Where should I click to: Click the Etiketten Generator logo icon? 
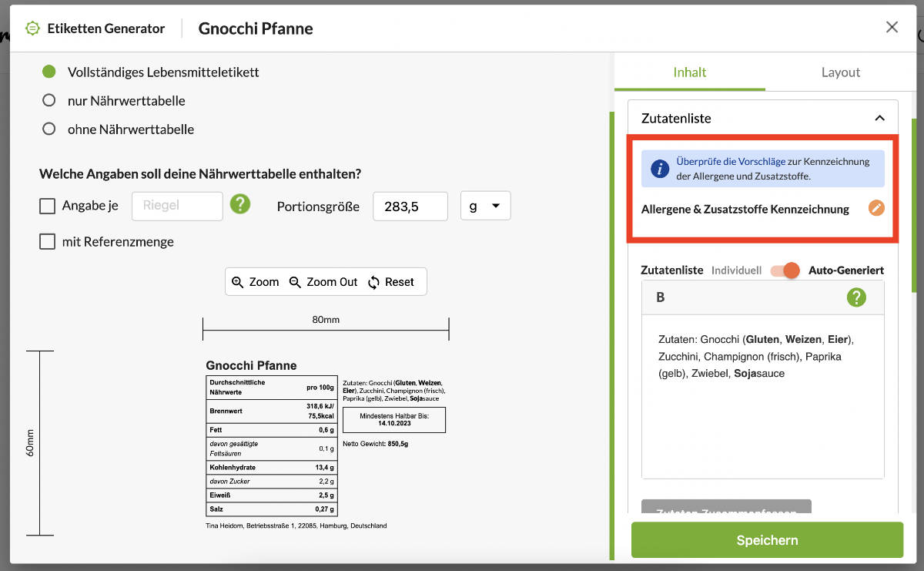(x=32, y=29)
